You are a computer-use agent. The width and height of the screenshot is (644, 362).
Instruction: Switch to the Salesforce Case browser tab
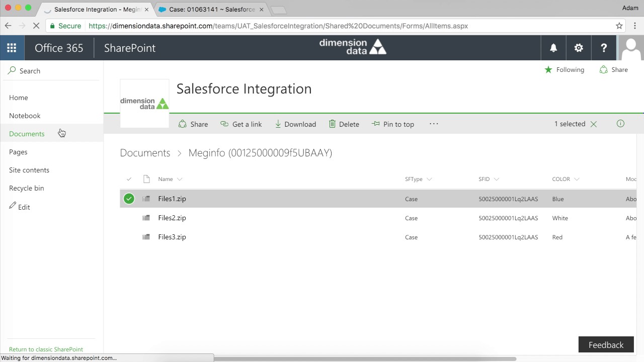pyautogui.click(x=211, y=9)
